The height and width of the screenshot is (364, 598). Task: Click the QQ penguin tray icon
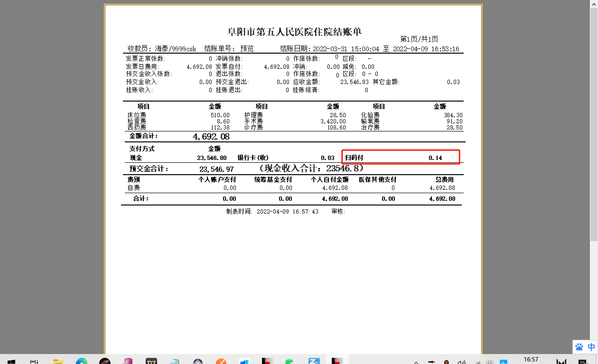click(447, 362)
